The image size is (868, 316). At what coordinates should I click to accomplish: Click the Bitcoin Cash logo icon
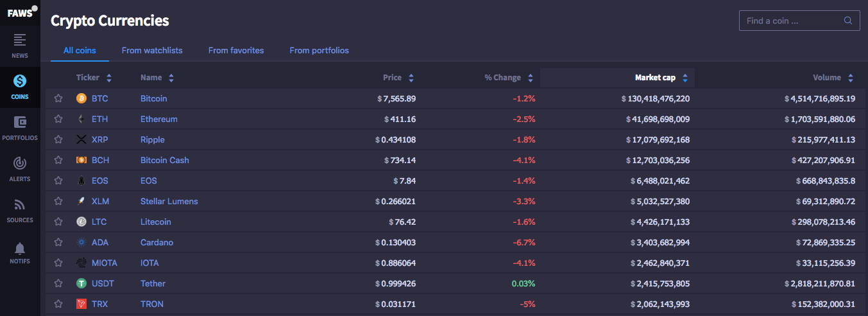(x=81, y=160)
